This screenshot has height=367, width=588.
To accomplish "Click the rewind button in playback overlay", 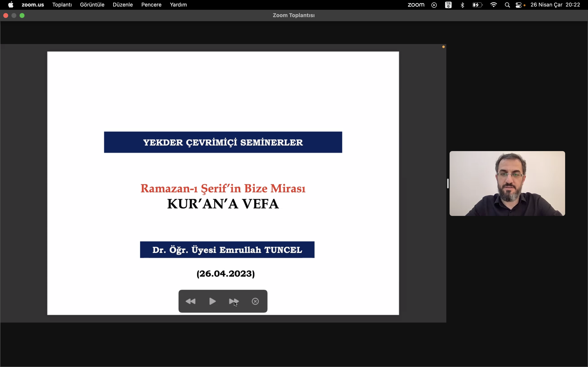I will [x=190, y=302].
